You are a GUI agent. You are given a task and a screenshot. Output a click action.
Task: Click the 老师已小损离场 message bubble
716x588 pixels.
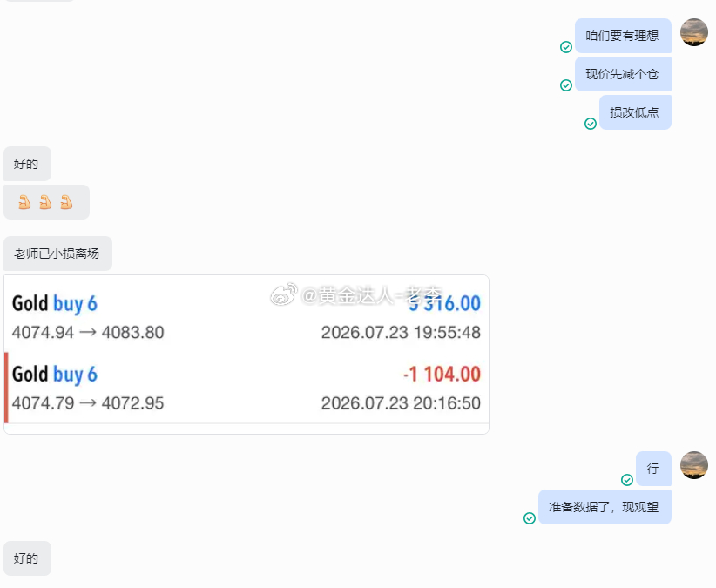coord(58,253)
